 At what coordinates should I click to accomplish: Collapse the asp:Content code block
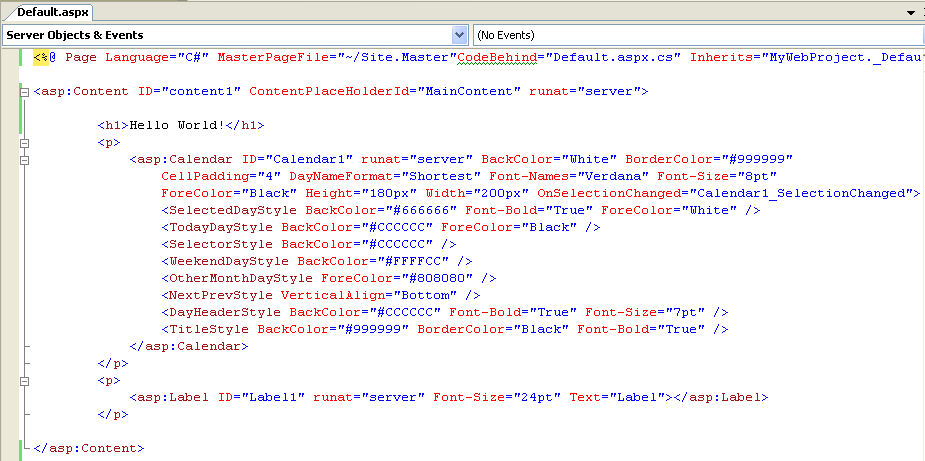[24, 92]
